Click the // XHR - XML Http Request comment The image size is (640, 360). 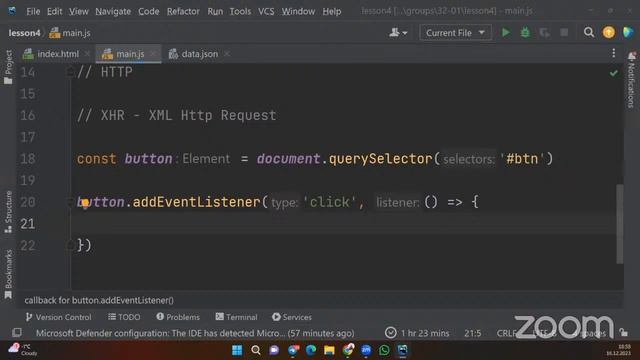tap(176, 115)
